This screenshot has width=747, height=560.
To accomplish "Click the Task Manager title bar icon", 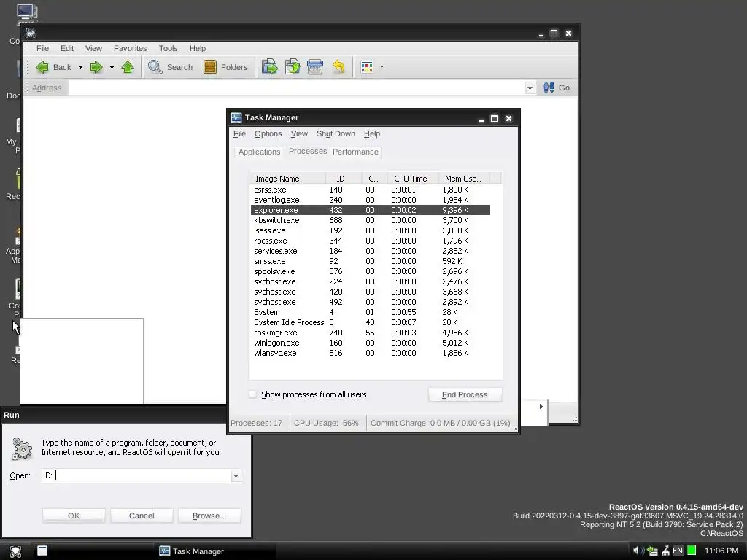I will pos(236,117).
